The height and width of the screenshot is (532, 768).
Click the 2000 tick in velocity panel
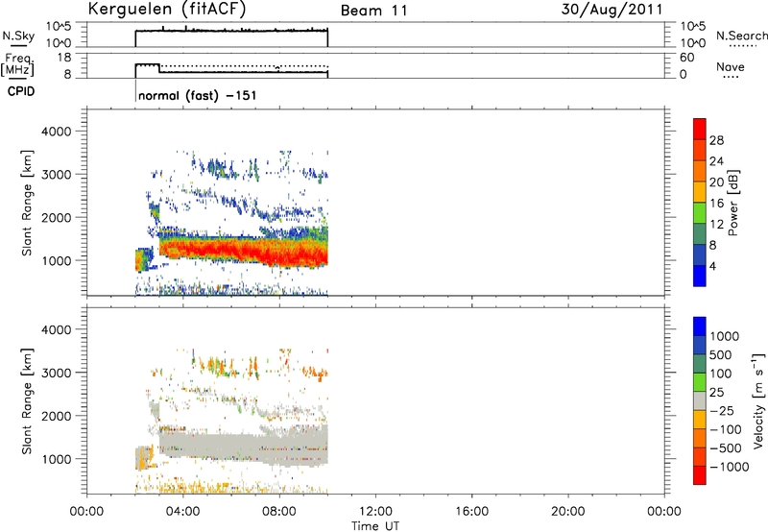click(57, 416)
